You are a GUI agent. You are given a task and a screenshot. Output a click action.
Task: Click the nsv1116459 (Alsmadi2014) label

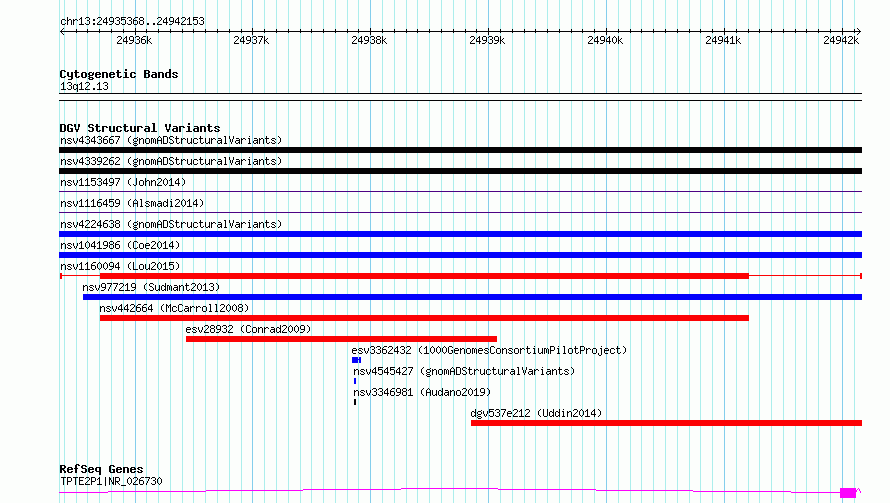coord(132,203)
